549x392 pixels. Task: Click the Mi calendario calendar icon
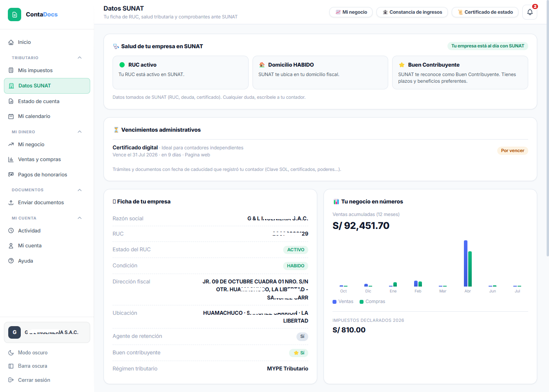pos(11,116)
